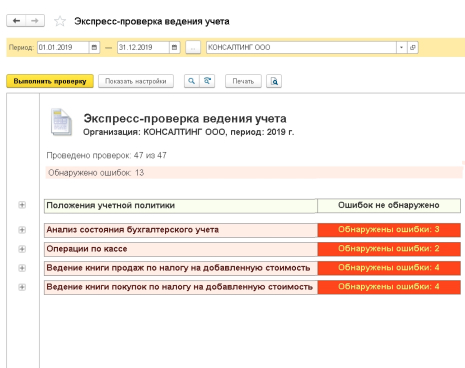465x368 pixels.
Task: Click the report document icon
Action: (61, 122)
